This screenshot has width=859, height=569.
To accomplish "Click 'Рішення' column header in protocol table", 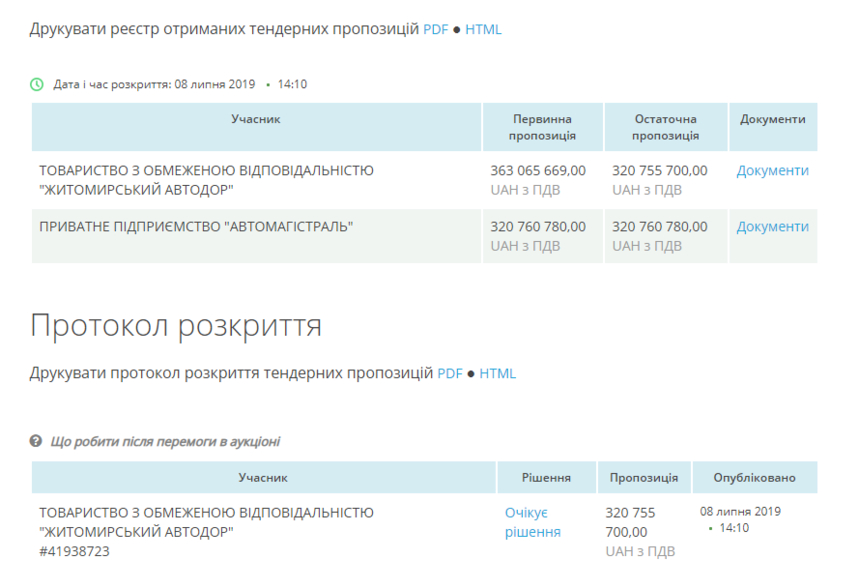I will 546,478.
